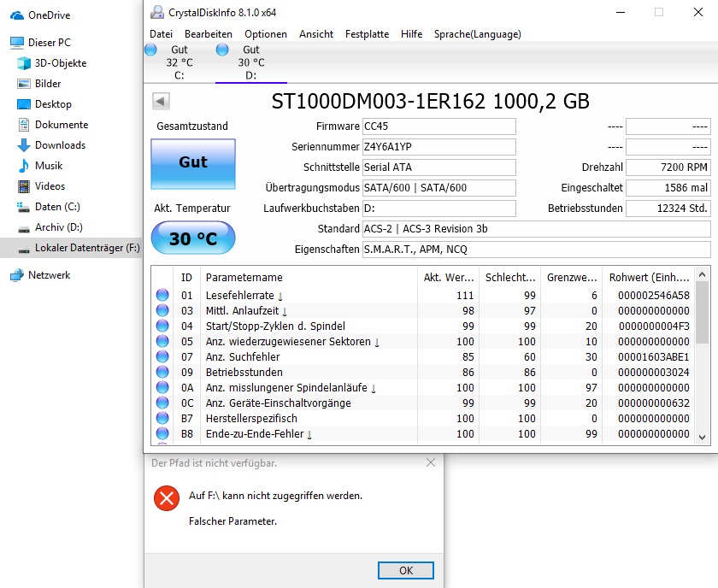Select the 'Anz. misslungener Spindelanläufe' parameter name
This screenshot has width=718, height=588.
click(286, 388)
